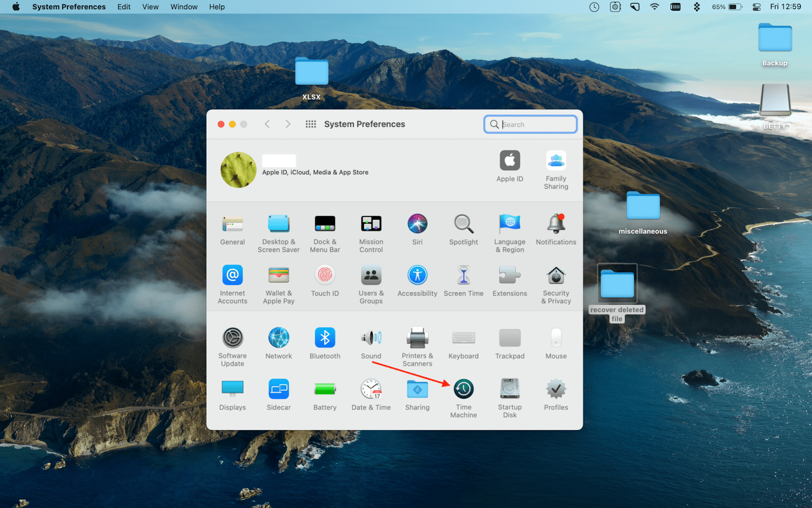Select the miscellaneous folder on desktop
This screenshot has height=508, width=812.
click(x=643, y=213)
